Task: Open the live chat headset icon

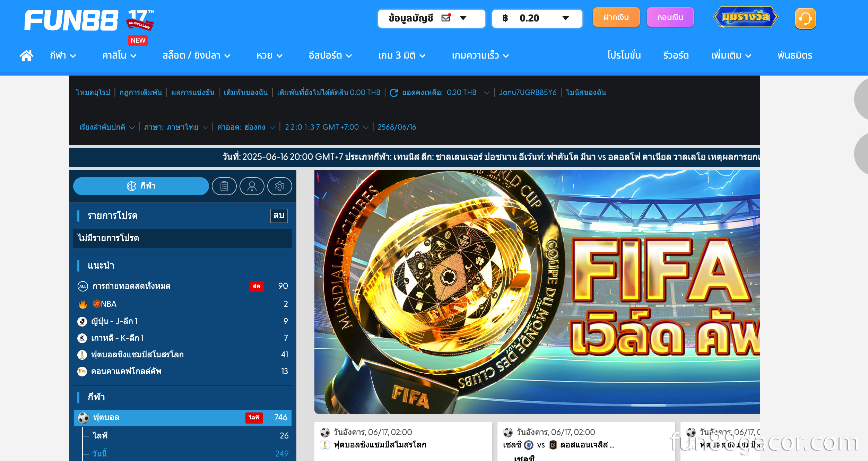Action: [805, 18]
